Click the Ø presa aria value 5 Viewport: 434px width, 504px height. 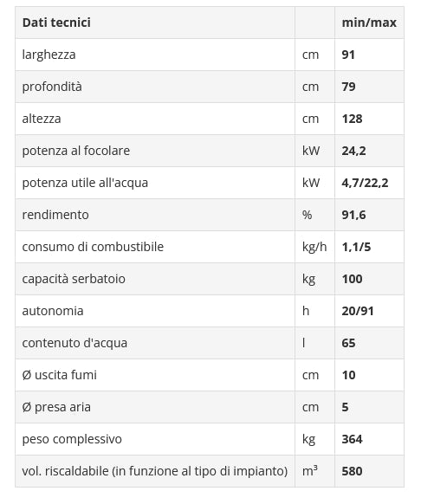345,407
